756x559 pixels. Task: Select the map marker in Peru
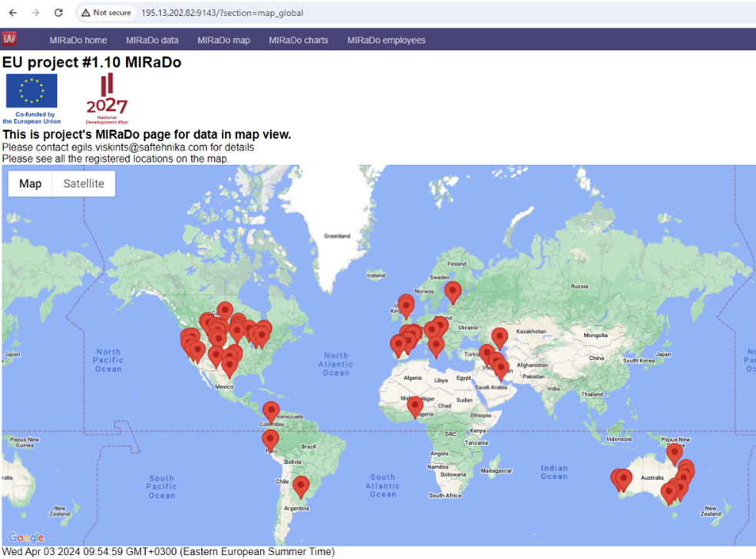[x=270, y=442]
